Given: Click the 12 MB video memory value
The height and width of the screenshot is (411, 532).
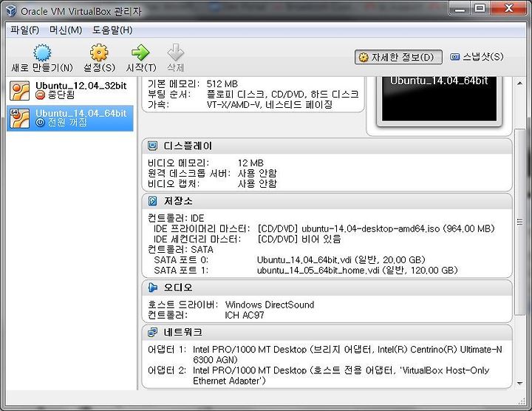Looking at the screenshot, I should coord(250,163).
